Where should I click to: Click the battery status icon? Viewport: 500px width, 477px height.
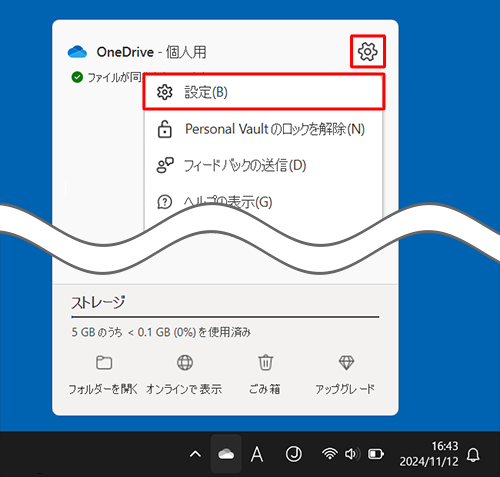click(376, 454)
